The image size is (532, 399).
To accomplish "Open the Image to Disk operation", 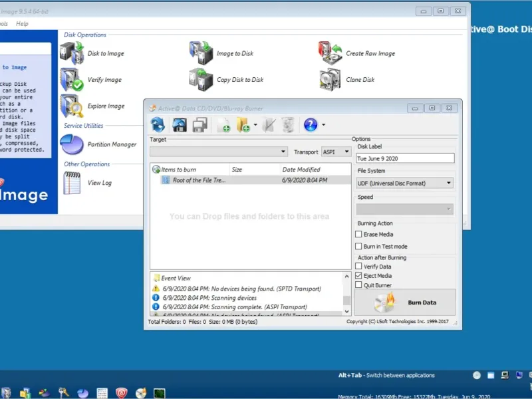I will click(x=201, y=53).
